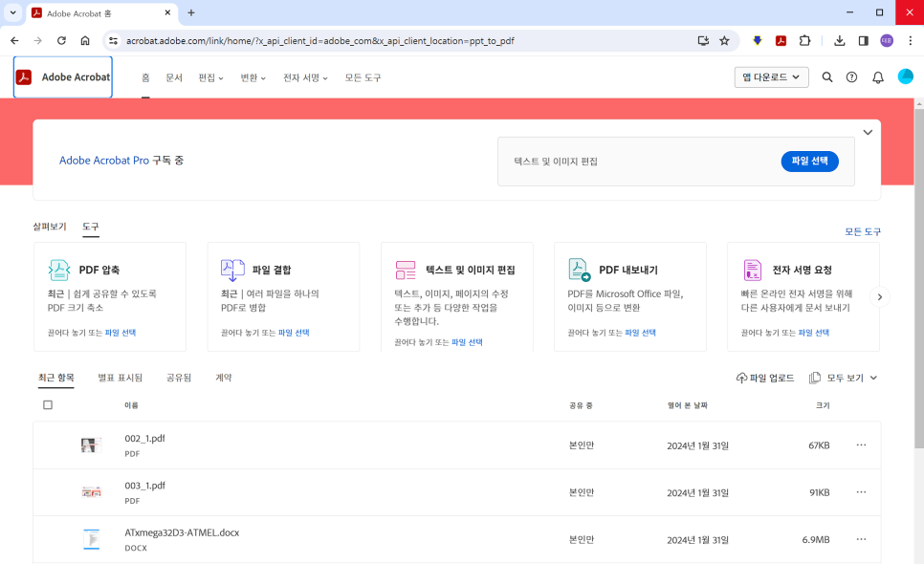Tick the select-all checkbox in file list
924x564 pixels.
[48, 405]
